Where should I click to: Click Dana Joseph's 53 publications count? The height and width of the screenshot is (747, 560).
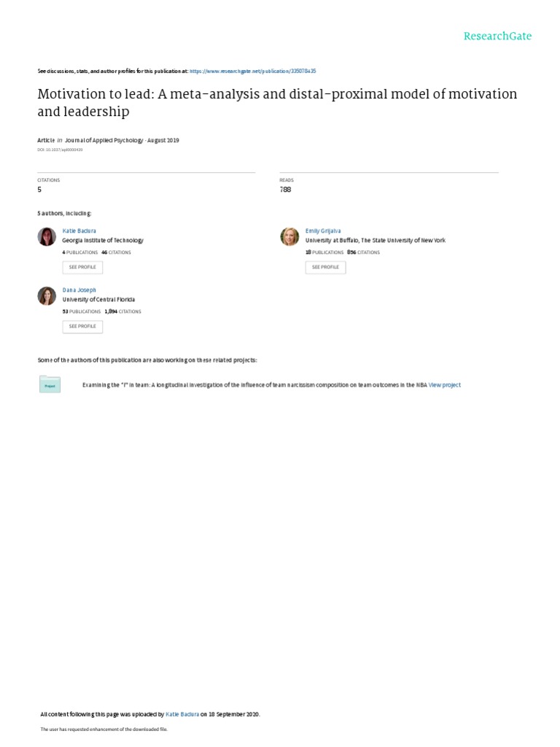click(80, 311)
